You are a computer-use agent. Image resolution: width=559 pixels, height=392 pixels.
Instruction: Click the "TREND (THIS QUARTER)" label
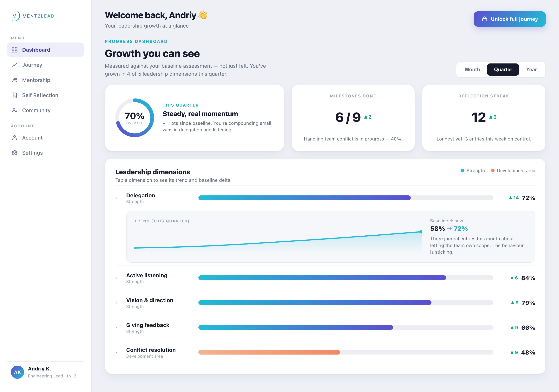[162, 221]
